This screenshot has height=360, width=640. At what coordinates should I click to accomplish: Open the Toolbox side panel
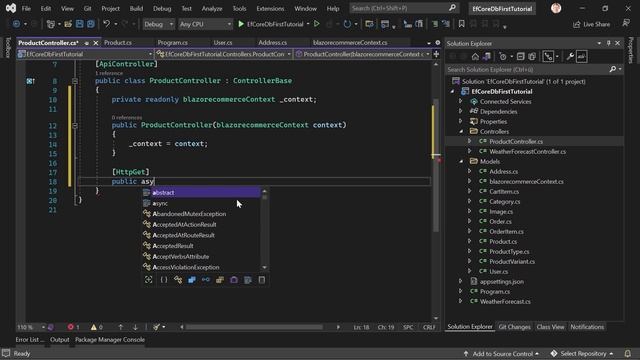[8, 47]
